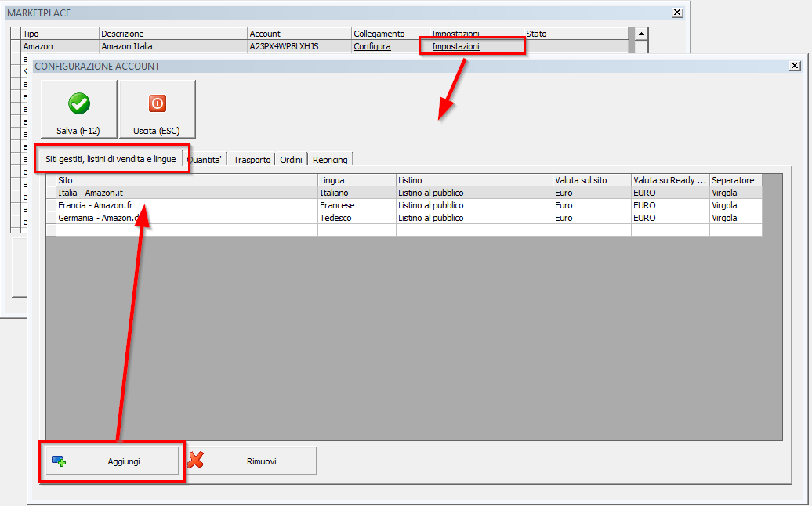Click Listino al pubblico in the Francia row
Image resolution: width=812 pixels, height=506 pixels.
click(474, 205)
